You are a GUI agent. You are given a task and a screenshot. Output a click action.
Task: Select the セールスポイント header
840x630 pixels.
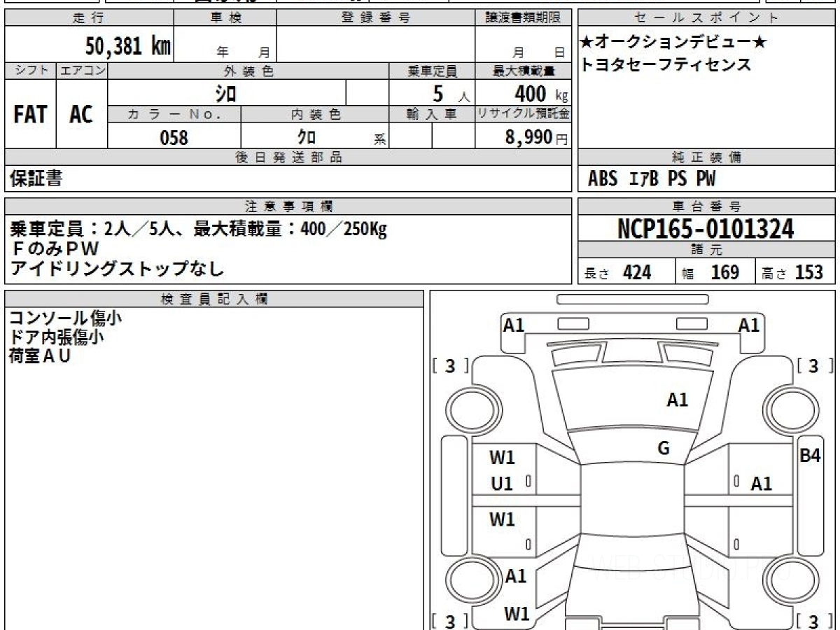(706, 18)
